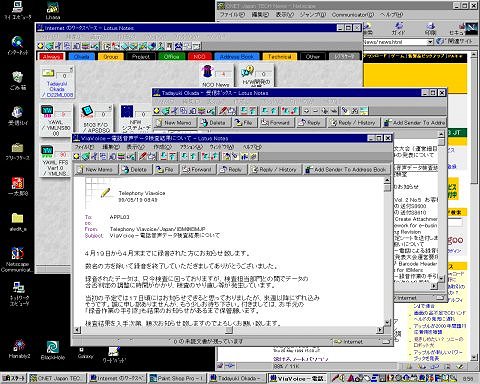Click the Hanabi2 desktop icon

[x=19, y=349]
